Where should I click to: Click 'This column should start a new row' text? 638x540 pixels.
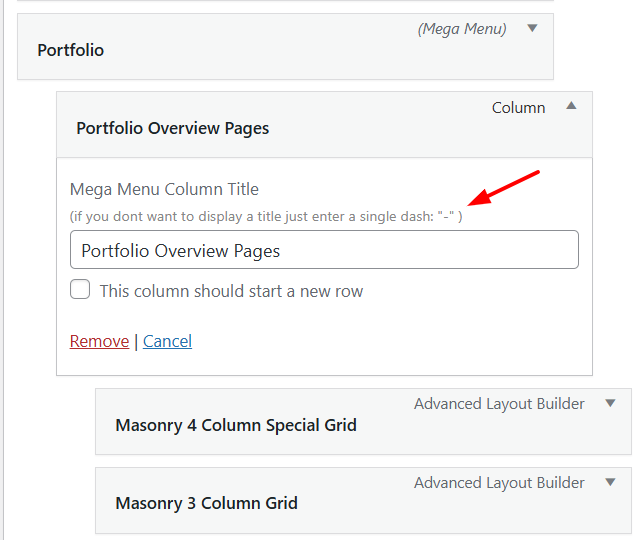coord(231,291)
